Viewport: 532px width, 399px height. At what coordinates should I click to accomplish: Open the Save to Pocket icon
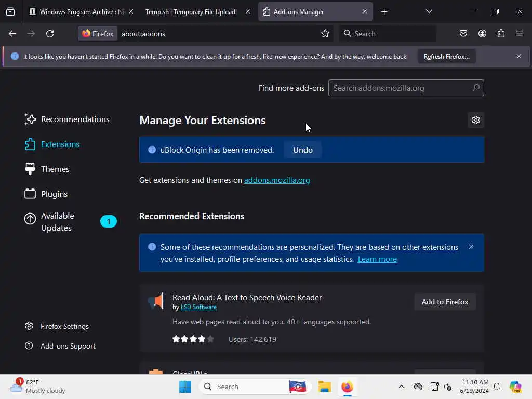(463, 34)
